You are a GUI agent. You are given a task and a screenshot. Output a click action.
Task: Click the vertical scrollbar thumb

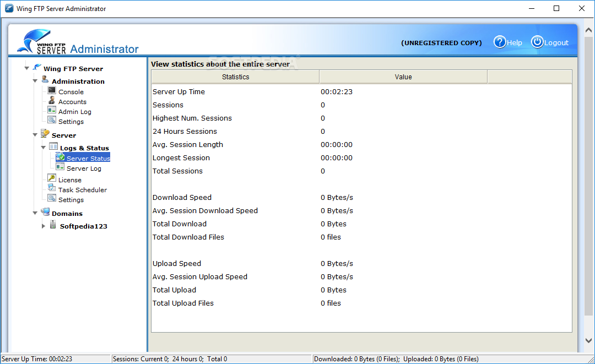pos(588,176)
